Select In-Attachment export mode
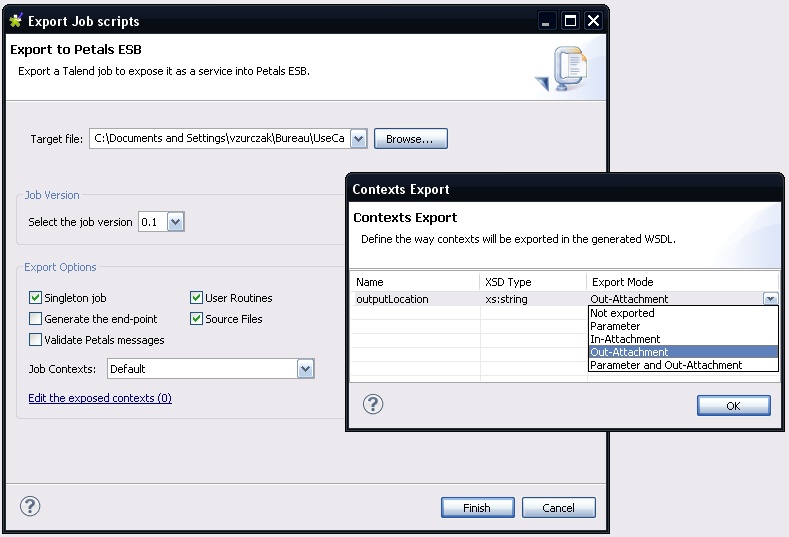Image resolution: width=789 pixels, height=537 pixels. click(x=625, y=339)
